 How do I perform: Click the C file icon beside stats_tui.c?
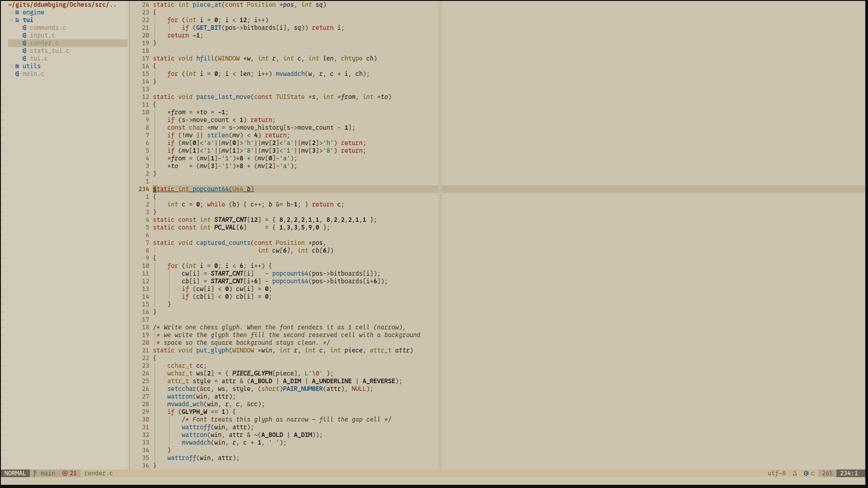(24, 51)
